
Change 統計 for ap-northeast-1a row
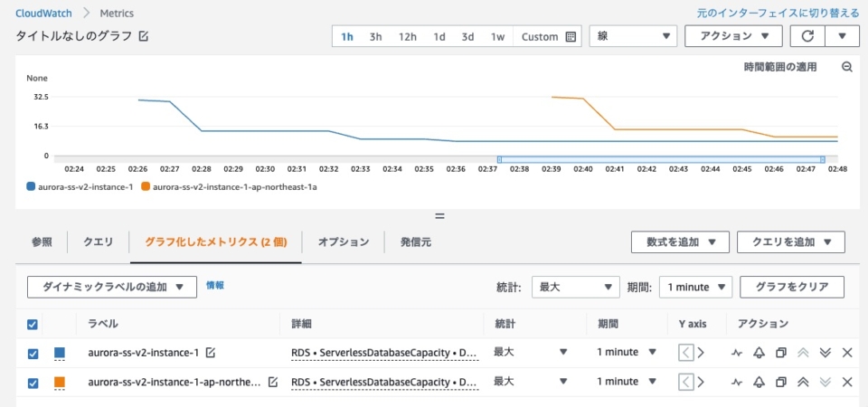coord(531,381)
